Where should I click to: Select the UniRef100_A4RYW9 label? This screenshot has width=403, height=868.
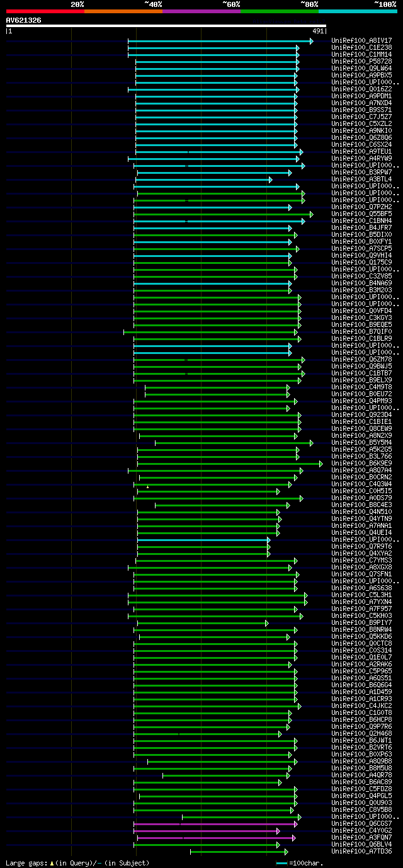click(x=361, y=158)
